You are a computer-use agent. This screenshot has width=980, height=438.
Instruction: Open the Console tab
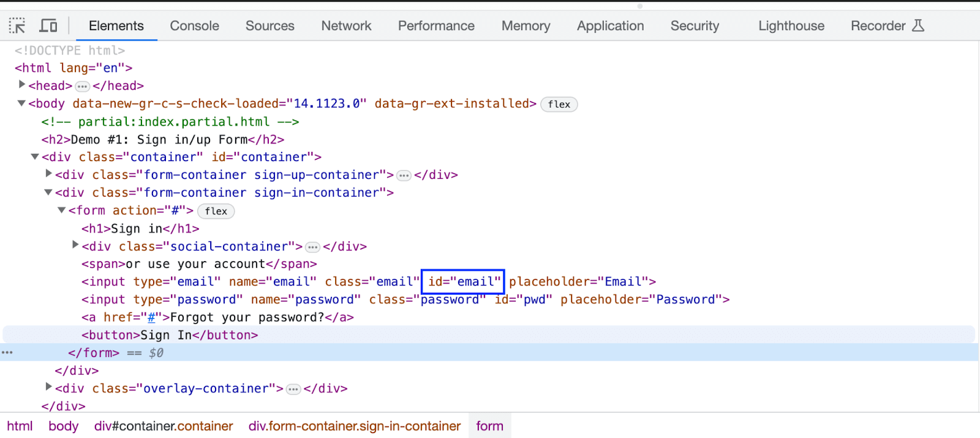click(194, 26)
